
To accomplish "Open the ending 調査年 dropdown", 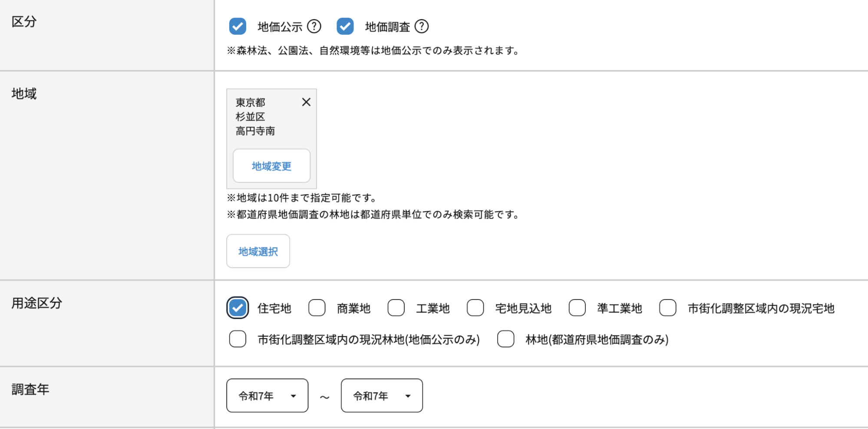I will pos(382,396).
